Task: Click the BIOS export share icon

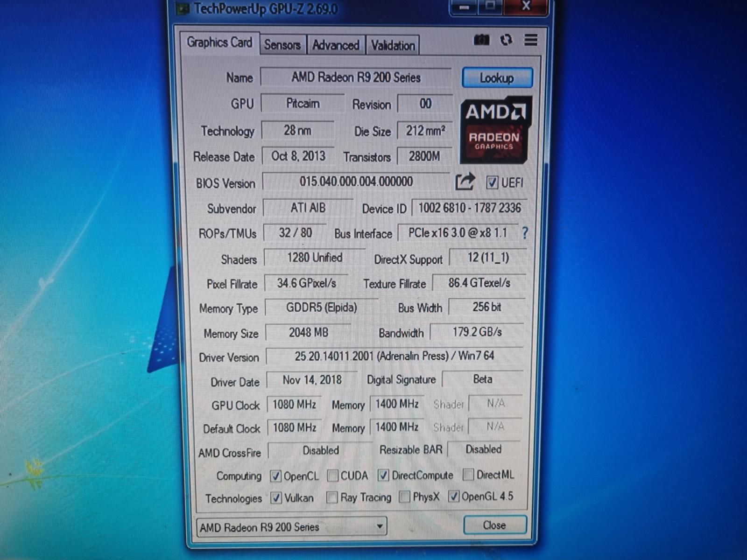Action: (x=465, y=182)
